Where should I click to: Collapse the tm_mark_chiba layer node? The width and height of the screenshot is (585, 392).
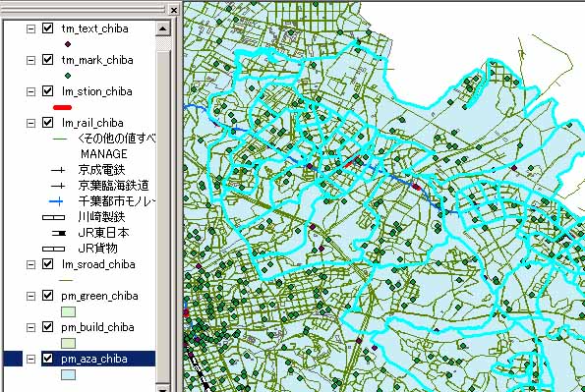[x=30, y=60]
